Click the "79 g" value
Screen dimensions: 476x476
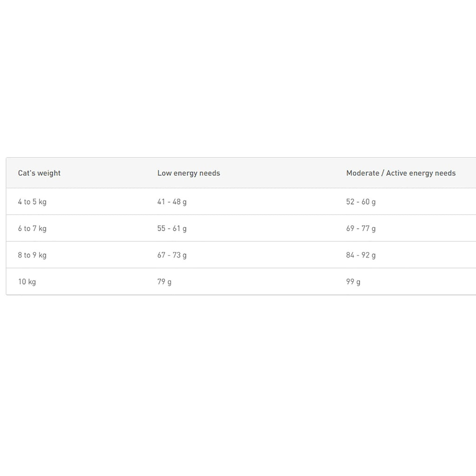[164, 282]
